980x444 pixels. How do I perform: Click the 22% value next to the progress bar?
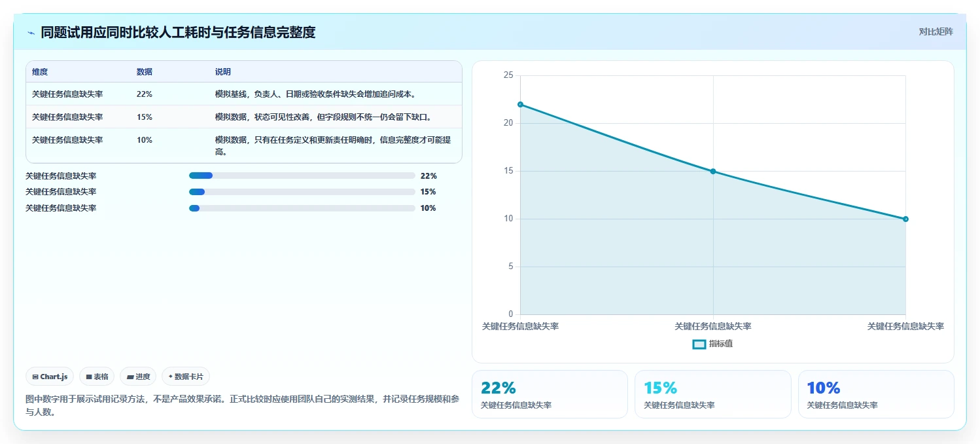click(x=429, y=176)
